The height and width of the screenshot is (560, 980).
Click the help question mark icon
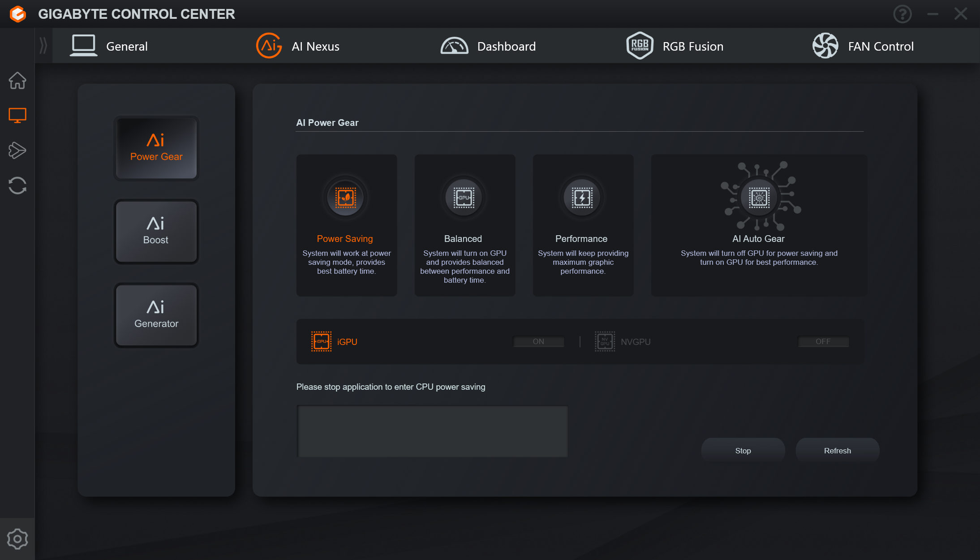click(902, 14)
